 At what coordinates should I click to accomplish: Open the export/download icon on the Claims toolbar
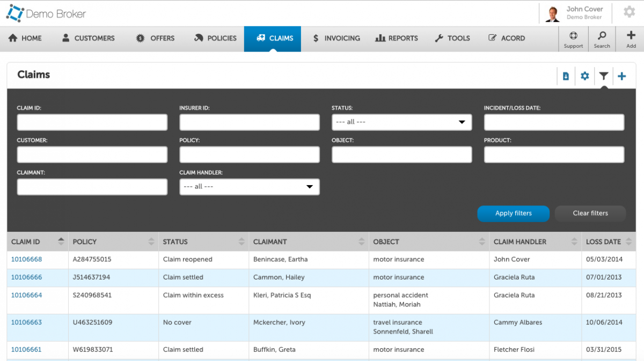click(x=566, y=76)
